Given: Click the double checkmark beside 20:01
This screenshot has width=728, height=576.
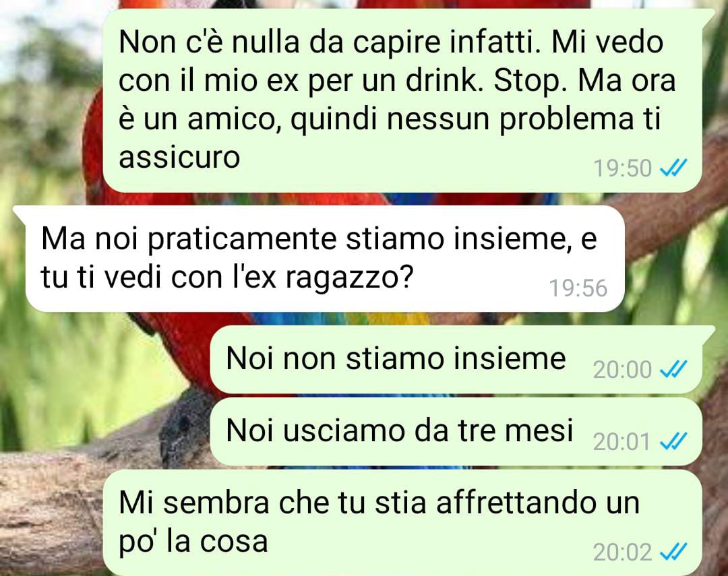Looking at the screenshot, I should [673, 441].
